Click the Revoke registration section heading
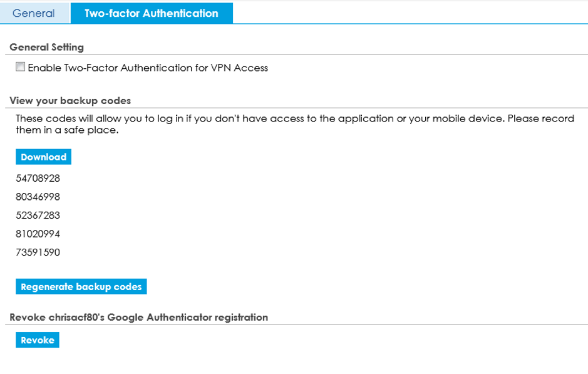588x374 pixels. (x=138, y=318)
